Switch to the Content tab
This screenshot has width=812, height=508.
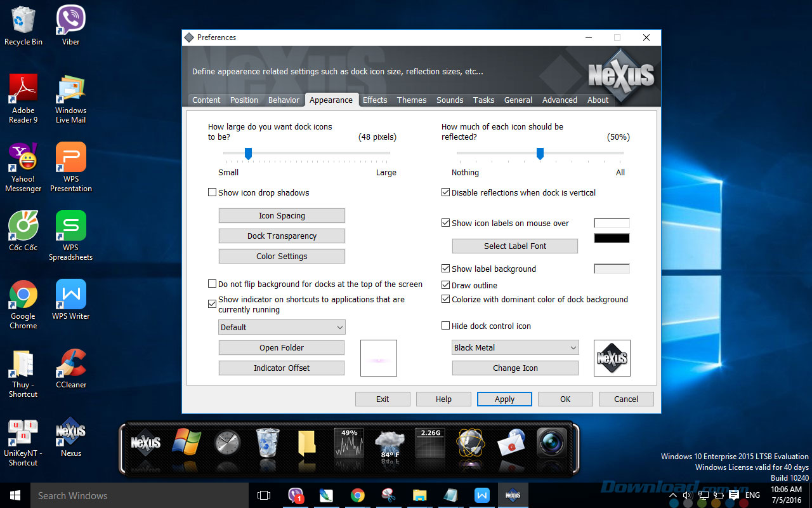(x=206, y=100)
